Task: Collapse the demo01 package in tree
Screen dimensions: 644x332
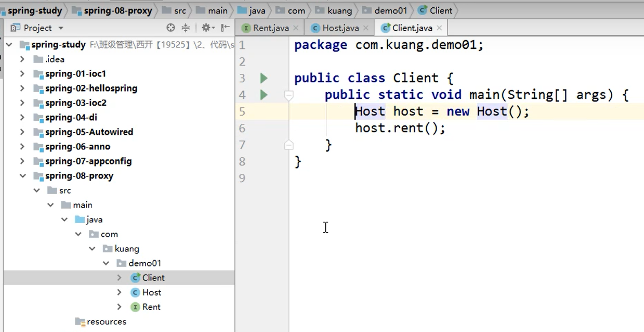Action: [106, 263]
